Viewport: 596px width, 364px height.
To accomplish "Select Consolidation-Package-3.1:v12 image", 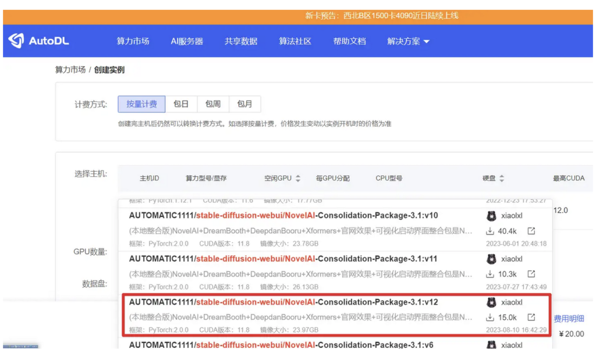I will tap(283, 302).
